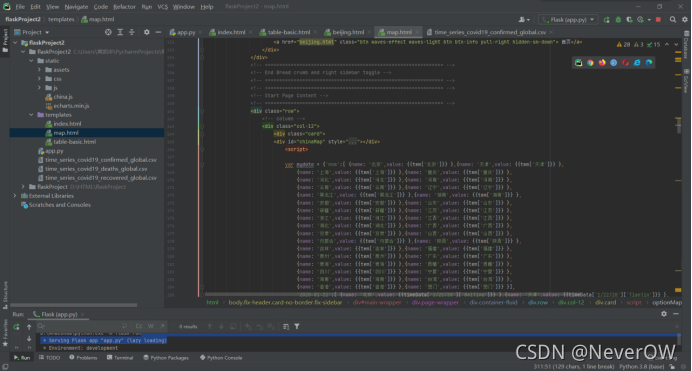This screenshot has height=371, width=692.
Task: Open Search Everywhere magnifier icon
Action: [673, 20]
